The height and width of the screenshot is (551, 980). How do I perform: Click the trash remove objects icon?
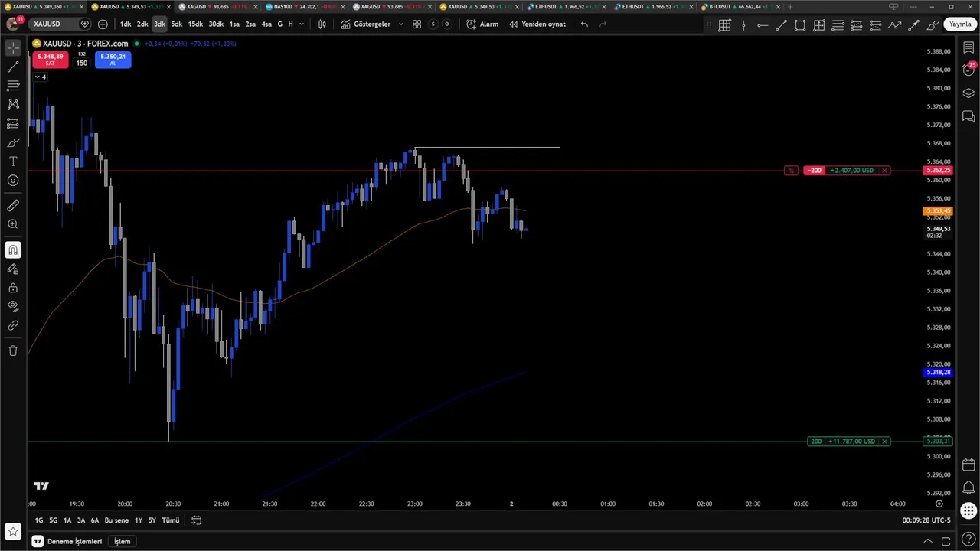pos(13,350)
